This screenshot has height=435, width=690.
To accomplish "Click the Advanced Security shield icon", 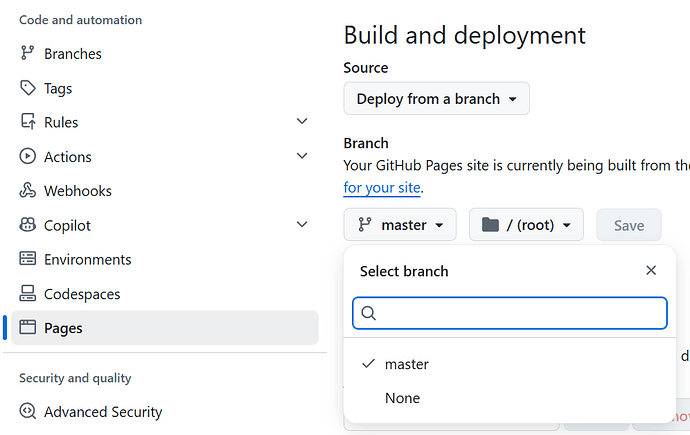I will [x=27, y=411].
